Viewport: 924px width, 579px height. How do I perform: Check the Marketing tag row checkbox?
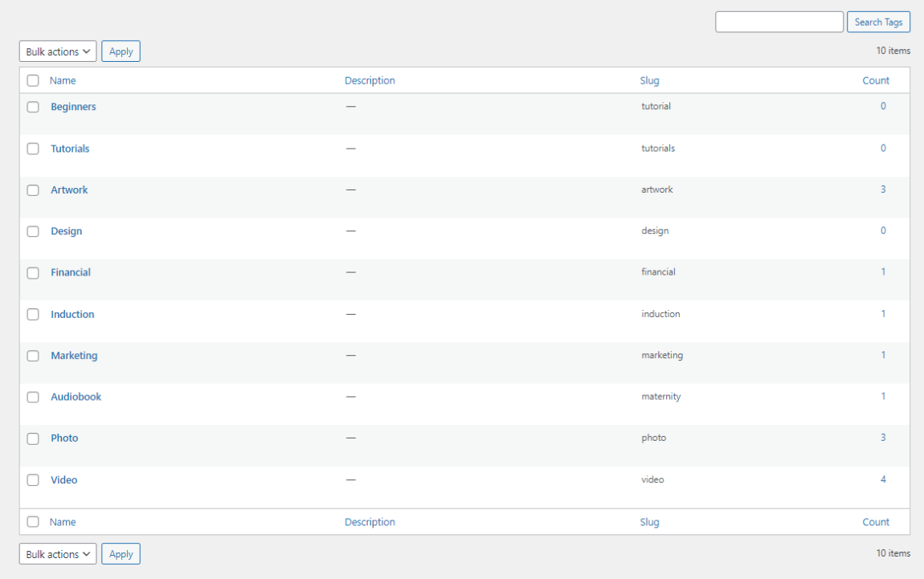33,356
